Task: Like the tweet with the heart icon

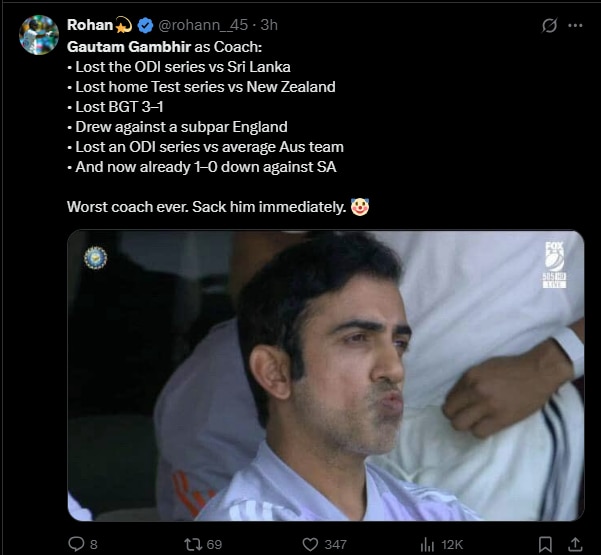Action: point(307,544)
